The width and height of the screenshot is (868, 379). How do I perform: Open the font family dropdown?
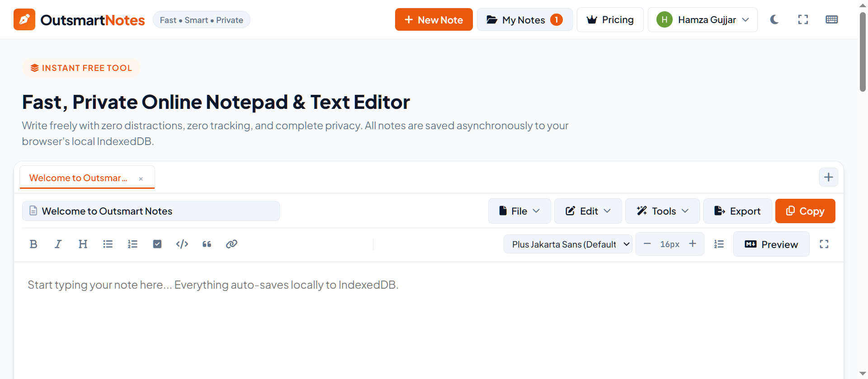(x=568, y=244)
